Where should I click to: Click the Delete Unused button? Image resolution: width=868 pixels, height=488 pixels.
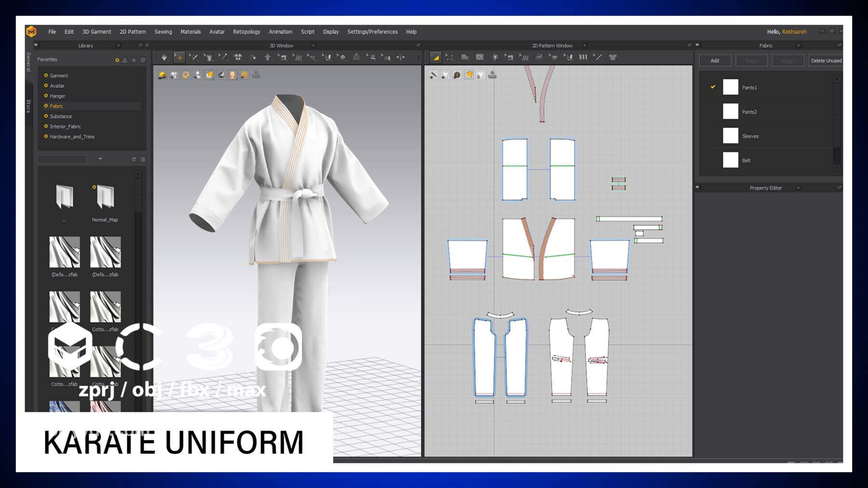(826, 61)
